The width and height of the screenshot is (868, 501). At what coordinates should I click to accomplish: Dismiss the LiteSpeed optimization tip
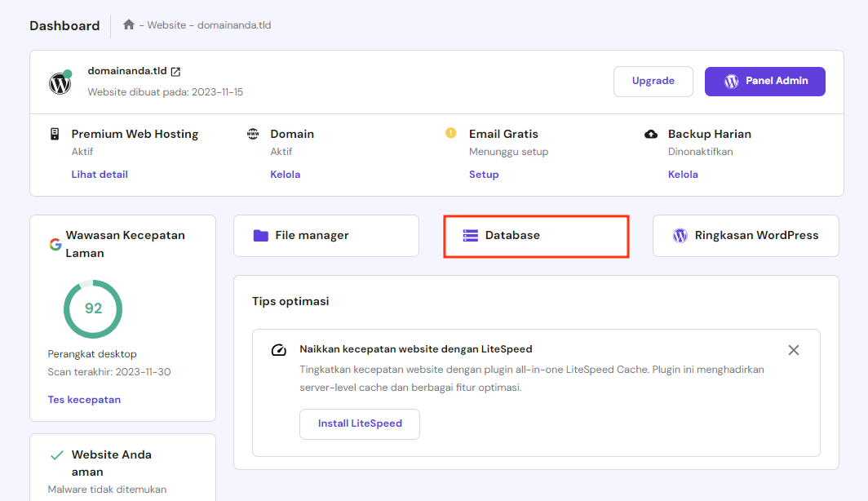(793, 349)
